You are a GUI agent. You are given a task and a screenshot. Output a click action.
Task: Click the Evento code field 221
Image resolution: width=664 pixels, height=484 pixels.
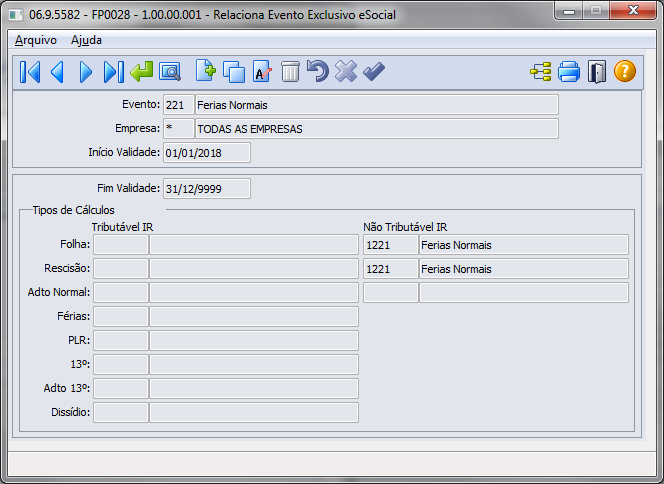click(179, 105)
